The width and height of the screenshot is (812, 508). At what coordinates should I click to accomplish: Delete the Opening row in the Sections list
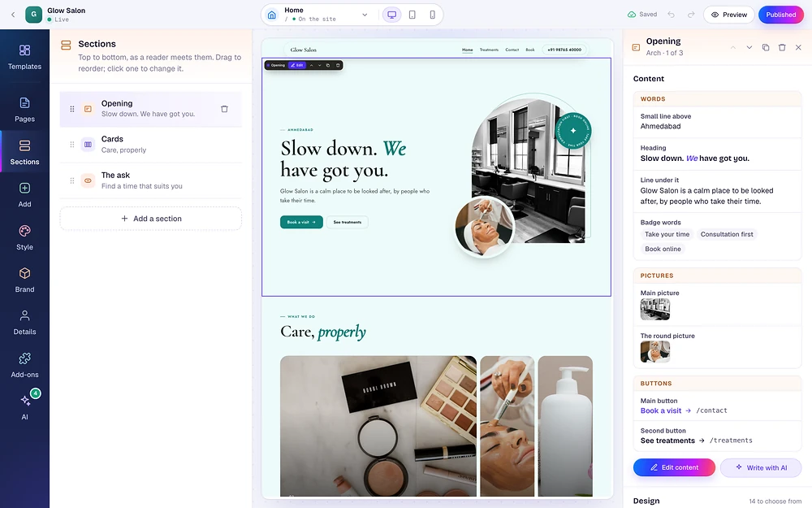click(x=224, y=109)
